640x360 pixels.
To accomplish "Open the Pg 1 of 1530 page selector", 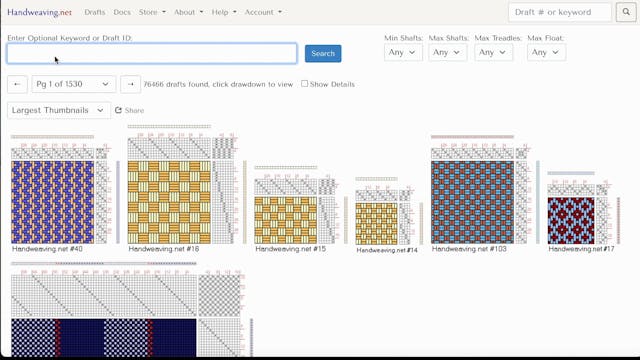I will 73,84.
